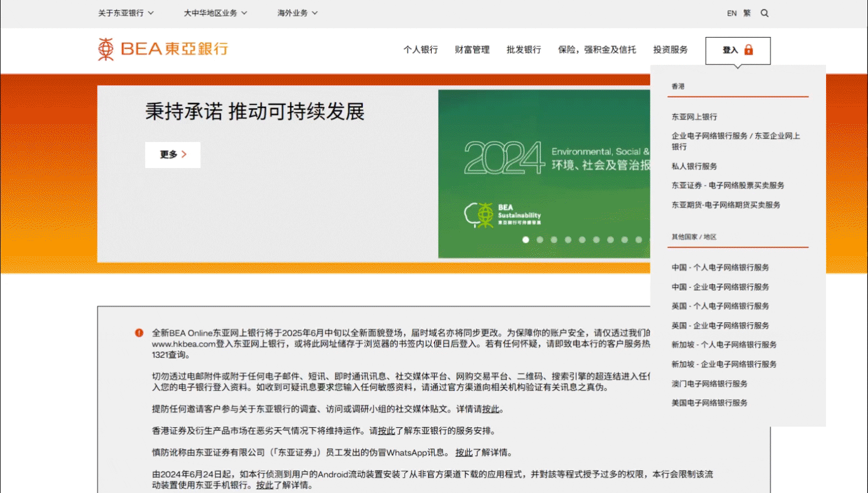Open the 批发银行 menu
The height and width of the screenshot is (493, 868).
524,50
